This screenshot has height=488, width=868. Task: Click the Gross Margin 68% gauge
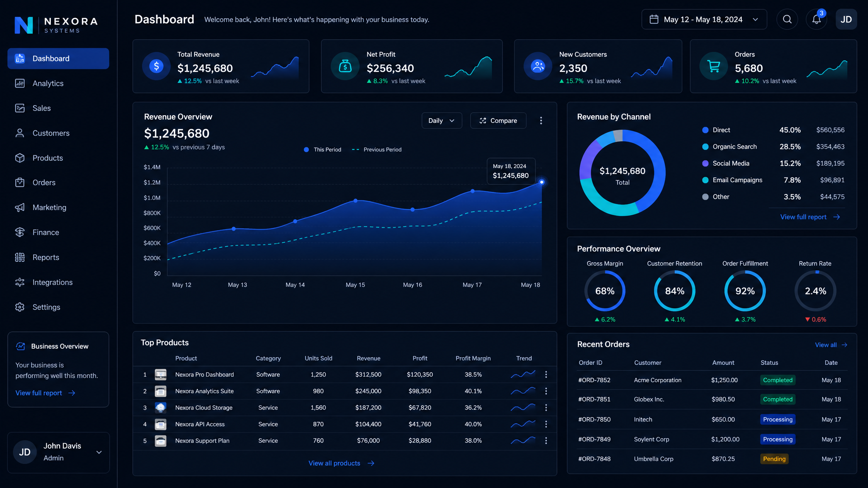(x=605, y=291)
